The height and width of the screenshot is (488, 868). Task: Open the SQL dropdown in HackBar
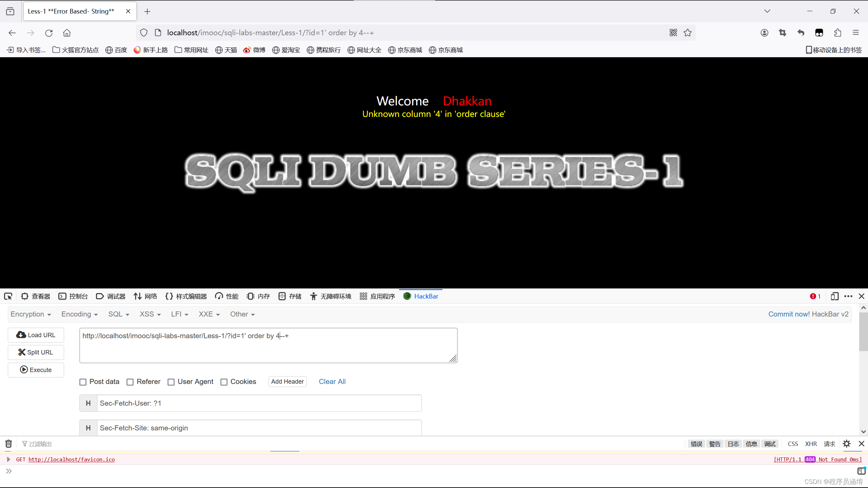tap(119, 314)
